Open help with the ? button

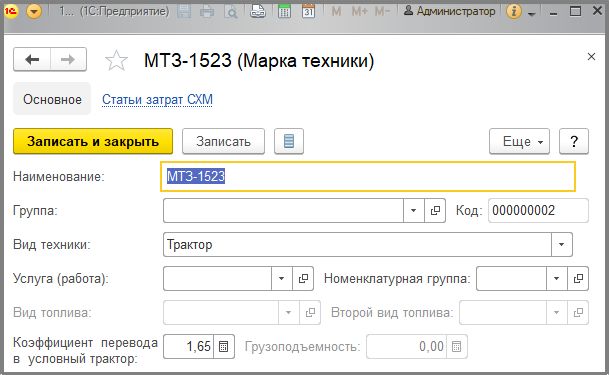click(x=574, y=141)
